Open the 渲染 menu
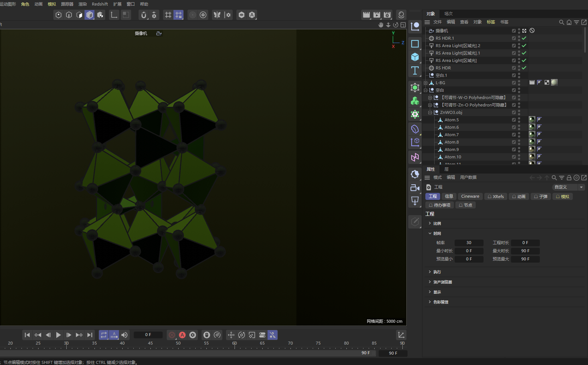 pos(83,4)
